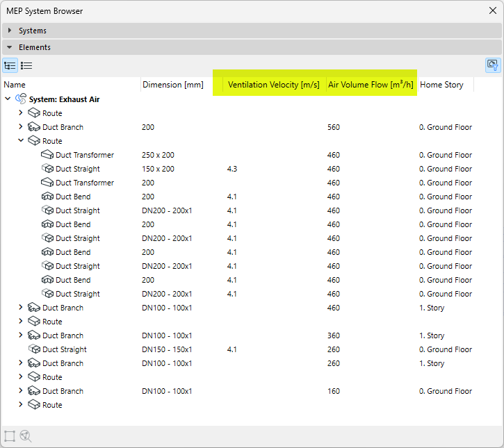Sort by the Name column header
This screenshot has width=504, height=448.
(71, 85)
